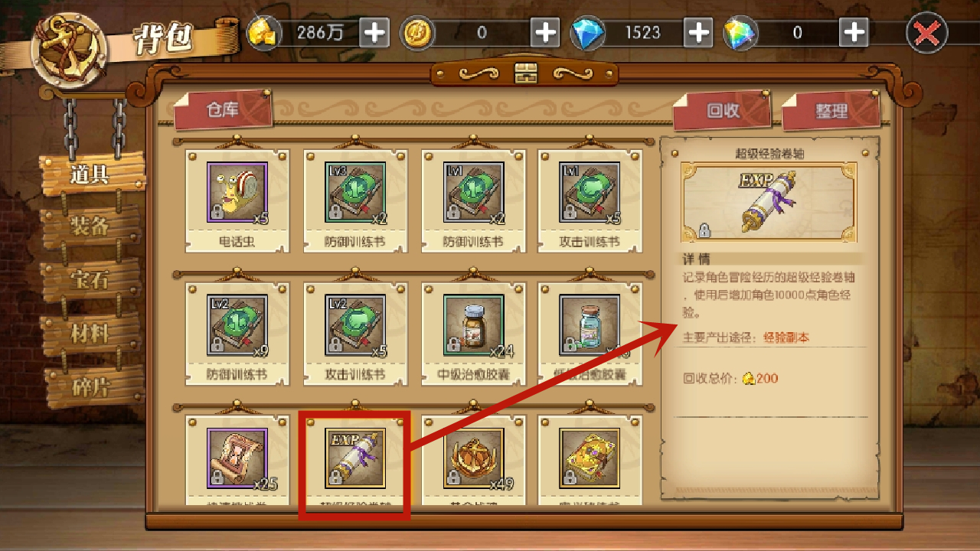
Task: Add blue diamonds with plus button
Action: [x=698, y=32]
